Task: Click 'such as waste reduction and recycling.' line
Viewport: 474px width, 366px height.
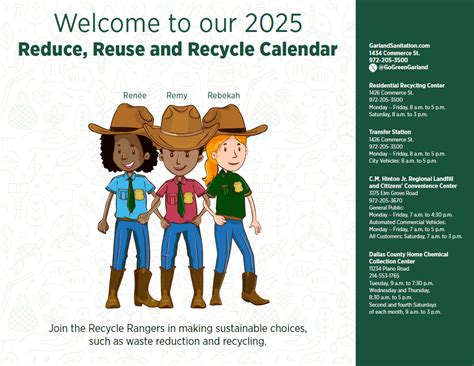Action: 178,341
